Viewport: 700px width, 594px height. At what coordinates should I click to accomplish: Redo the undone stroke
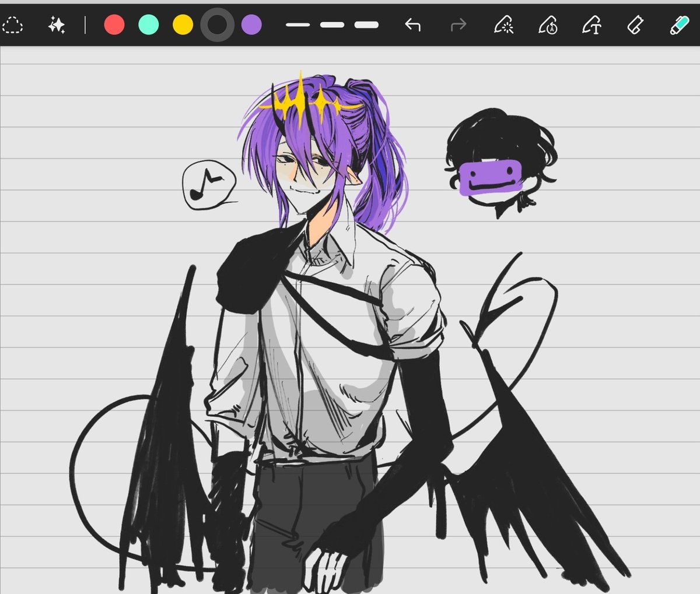click(459, 25)
